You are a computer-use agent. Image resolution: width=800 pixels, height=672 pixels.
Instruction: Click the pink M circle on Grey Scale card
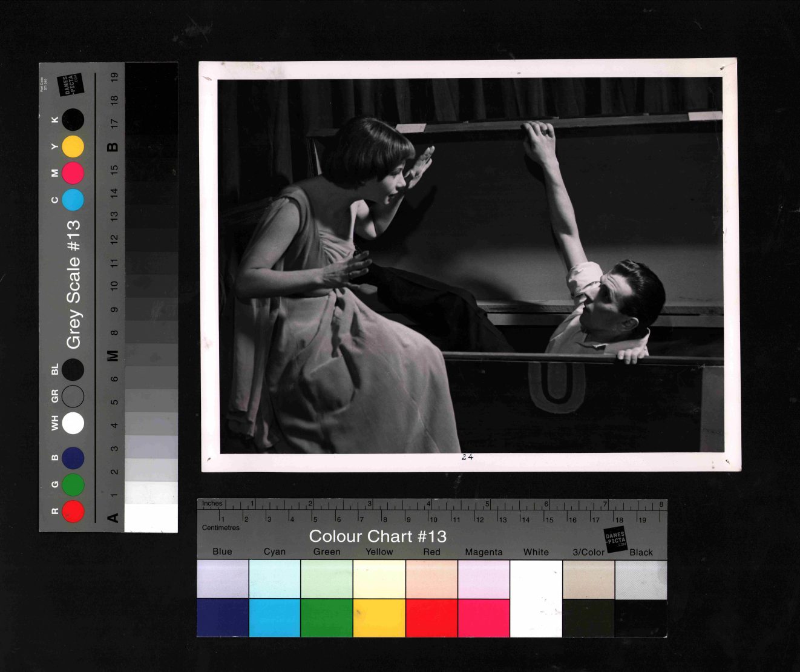pyautogui.click(x=73, y=173)
